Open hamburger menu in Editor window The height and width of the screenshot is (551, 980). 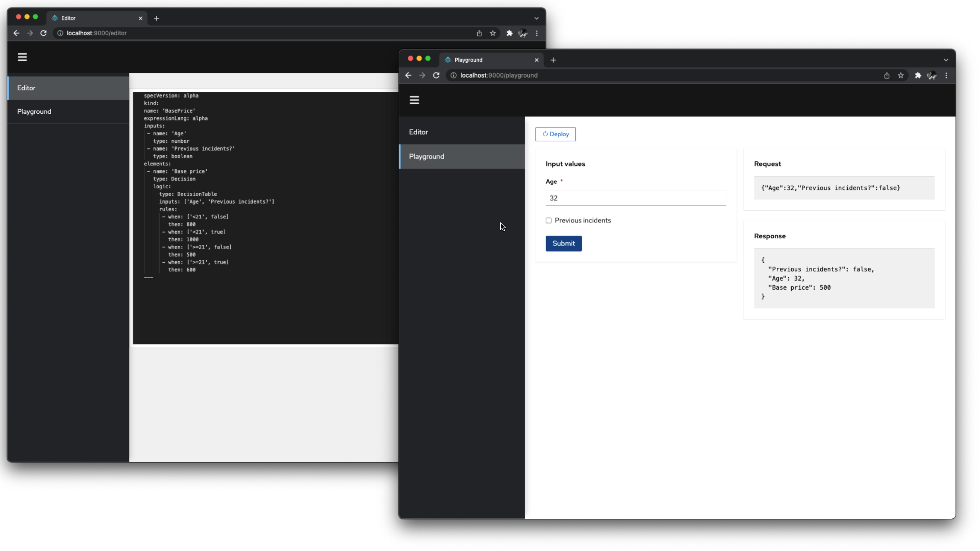(22, 57)
